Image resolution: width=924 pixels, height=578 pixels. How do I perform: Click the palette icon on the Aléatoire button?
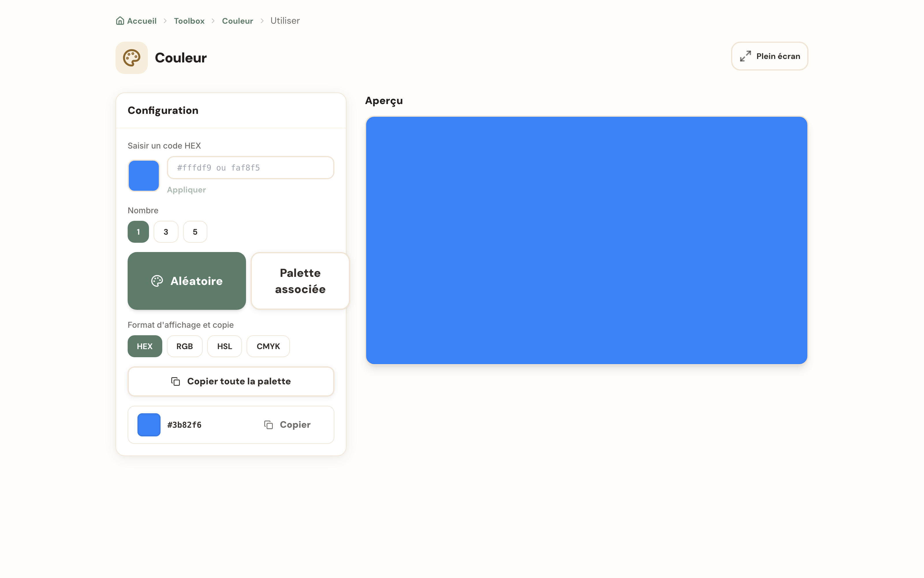tap(157, 281)
